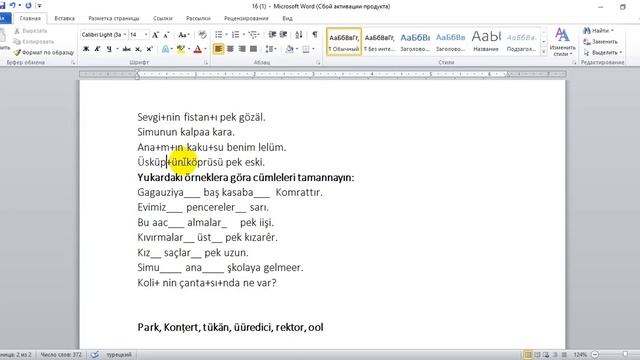This screenshot has width=640, height=360.
Task: Click the zoom out minus button
Action: (595, 355)
